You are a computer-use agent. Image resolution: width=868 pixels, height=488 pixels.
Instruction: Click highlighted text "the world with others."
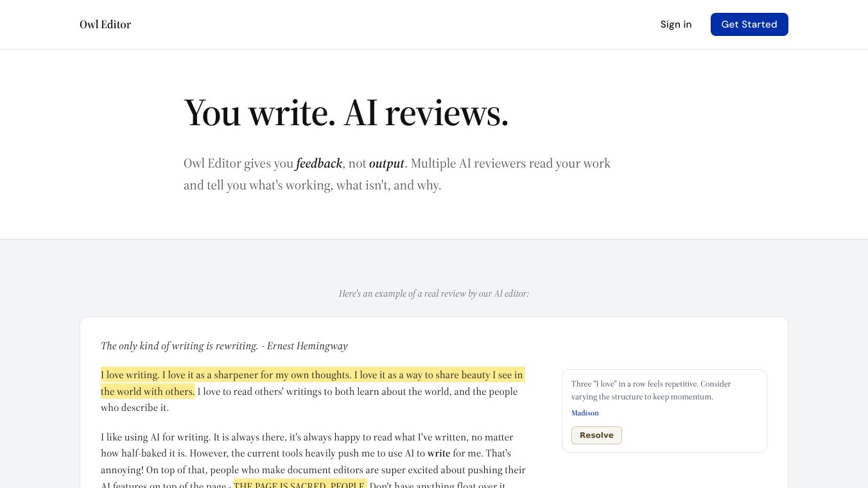148,392
